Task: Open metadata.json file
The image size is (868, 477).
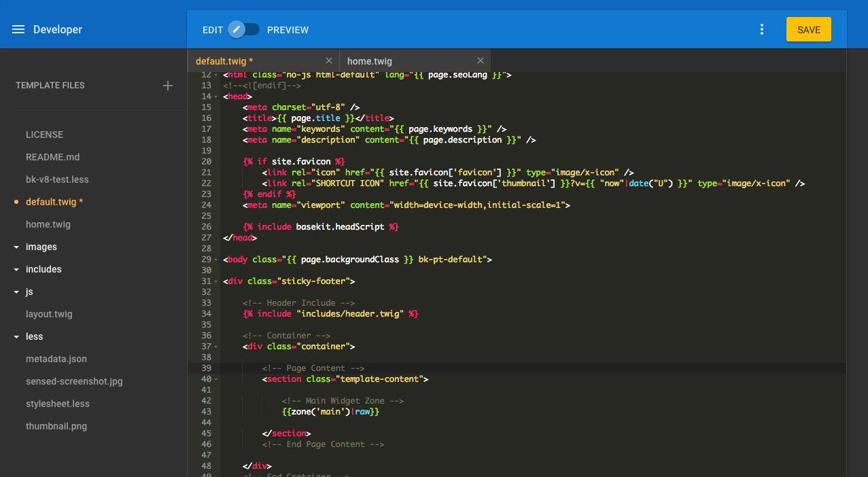Action: click(x=56, y=359)
